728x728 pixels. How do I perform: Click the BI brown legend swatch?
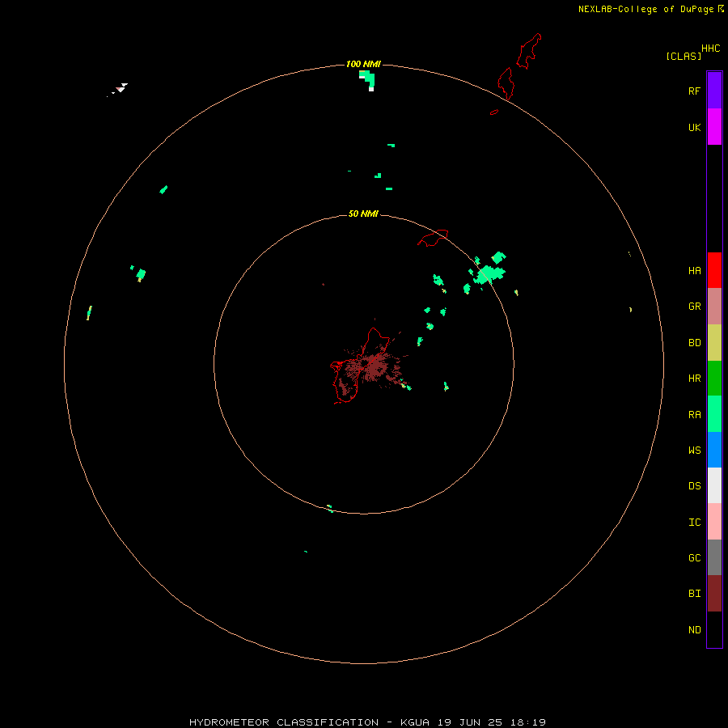tap(714, 594)
